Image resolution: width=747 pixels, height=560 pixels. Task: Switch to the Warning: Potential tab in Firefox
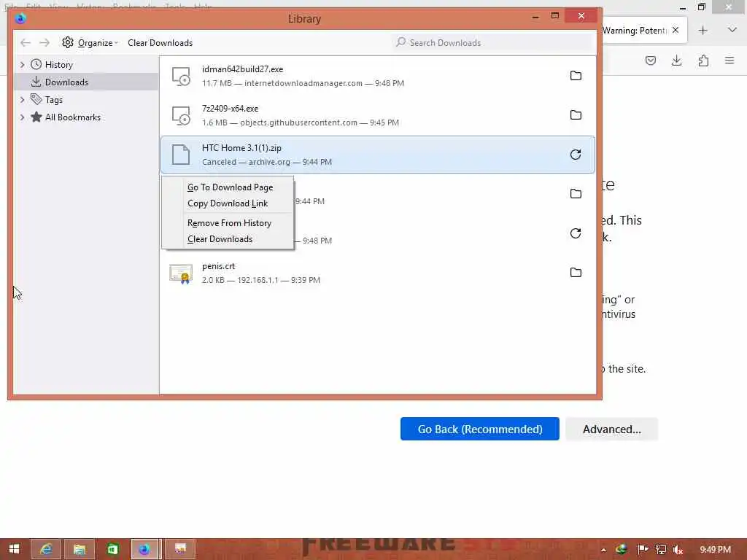(x=634, y=31)
